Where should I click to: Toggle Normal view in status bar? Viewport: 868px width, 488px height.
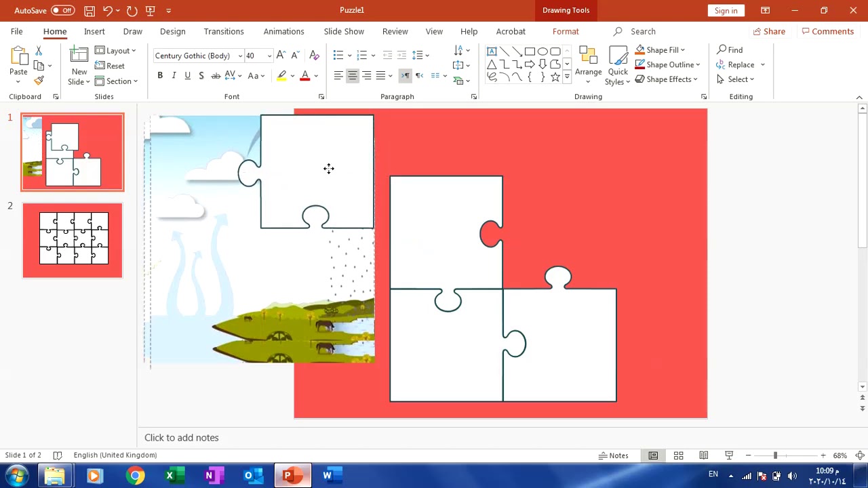click(x=653, y=455)
